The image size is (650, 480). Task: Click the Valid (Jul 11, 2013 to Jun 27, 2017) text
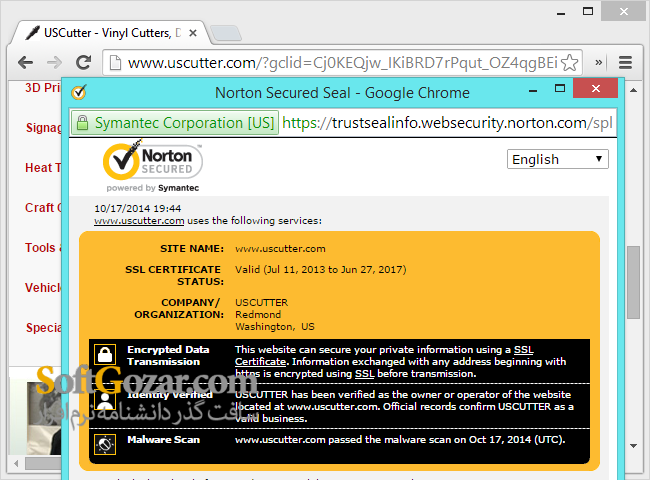point(320,269)
